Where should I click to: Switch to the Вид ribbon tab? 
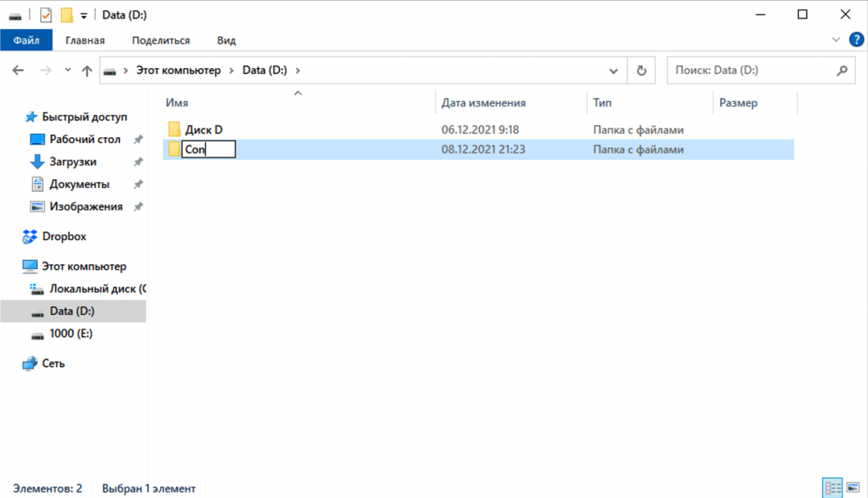[225, 39]
